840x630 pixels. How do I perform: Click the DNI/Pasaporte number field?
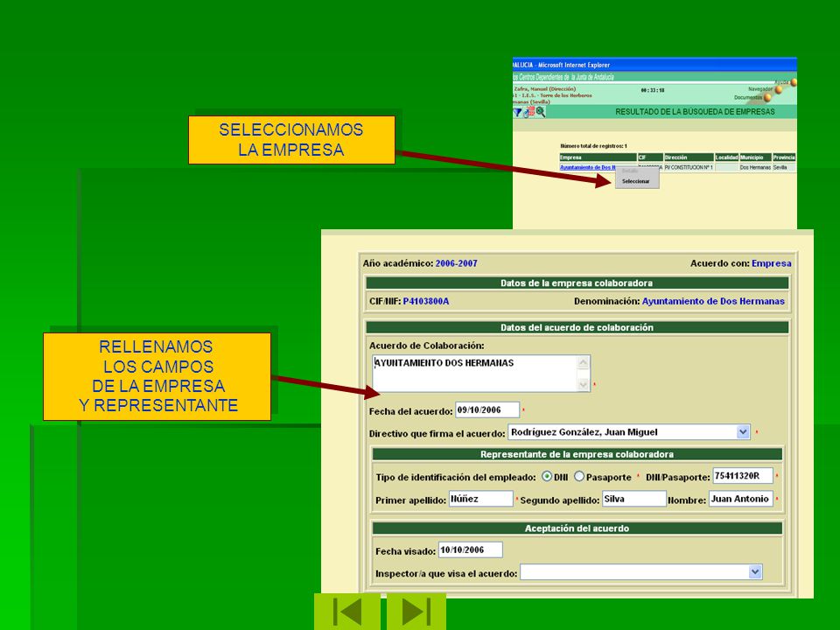point(743,476)
